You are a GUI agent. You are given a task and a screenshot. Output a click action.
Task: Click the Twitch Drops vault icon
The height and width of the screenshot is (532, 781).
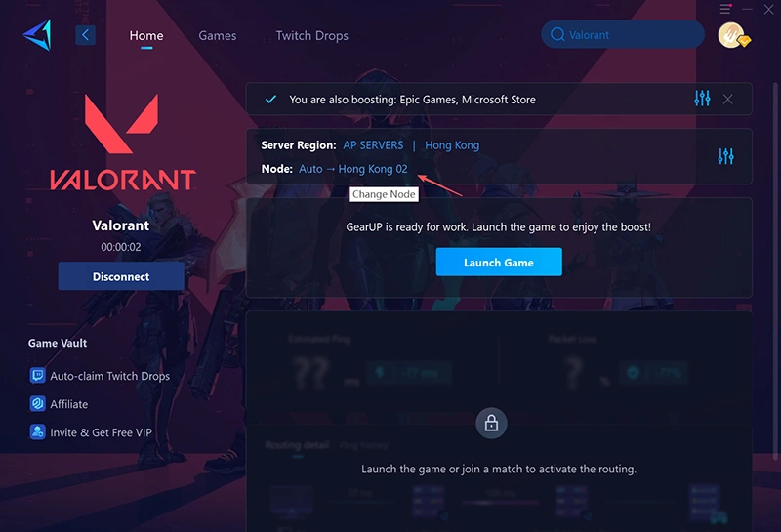(37, 375)
